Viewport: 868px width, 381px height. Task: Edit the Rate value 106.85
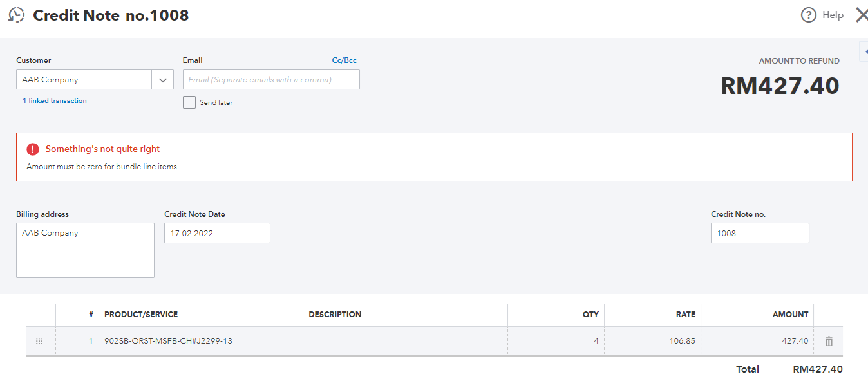pos(653,341)
